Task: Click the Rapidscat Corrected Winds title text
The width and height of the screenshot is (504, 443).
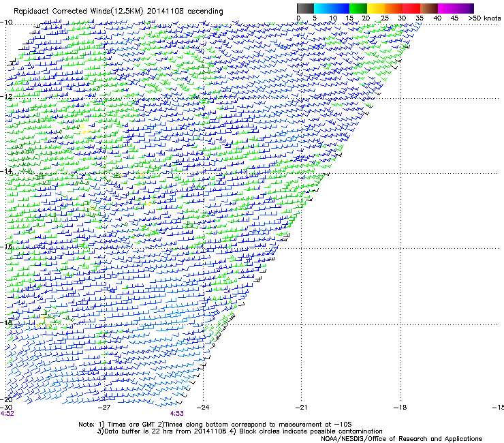Action: pos(119,11)
